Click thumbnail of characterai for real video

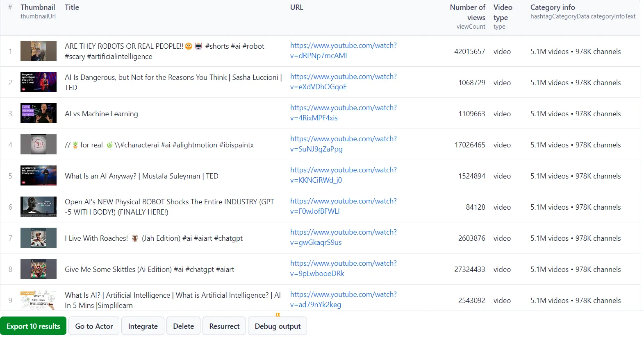pyautogui.click(x=39, y=145)
